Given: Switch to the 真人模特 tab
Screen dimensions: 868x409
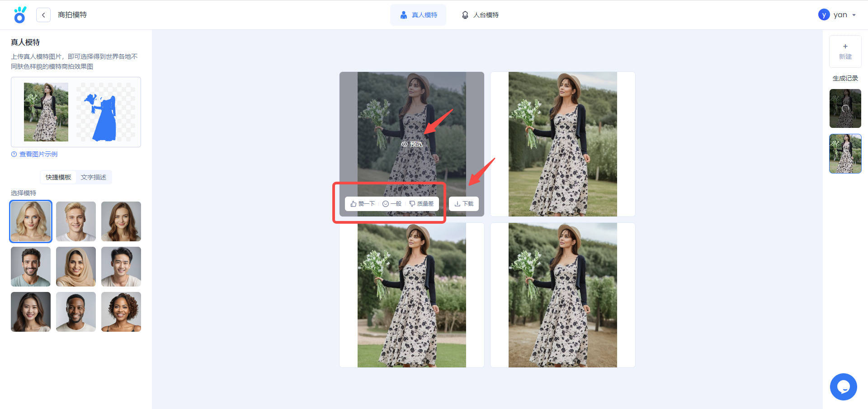Looking at the screenshot, I should 418,15.
